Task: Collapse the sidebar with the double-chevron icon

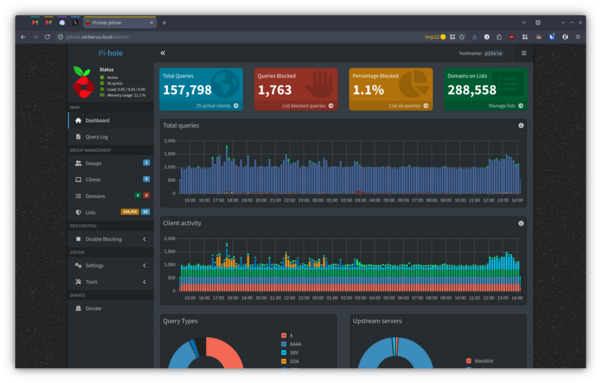Action: pos(163,53)
